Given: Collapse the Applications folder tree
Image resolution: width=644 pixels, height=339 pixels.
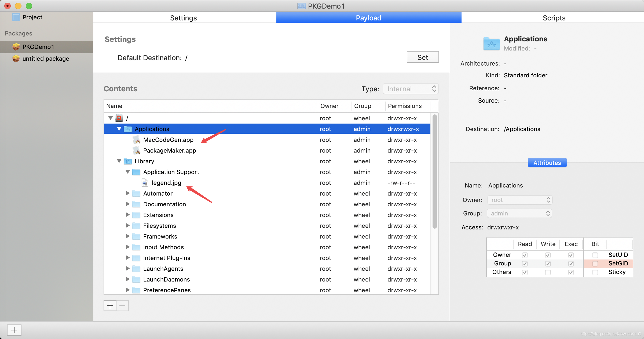Looking at the screenshot, I should click(x=119, y=129).
